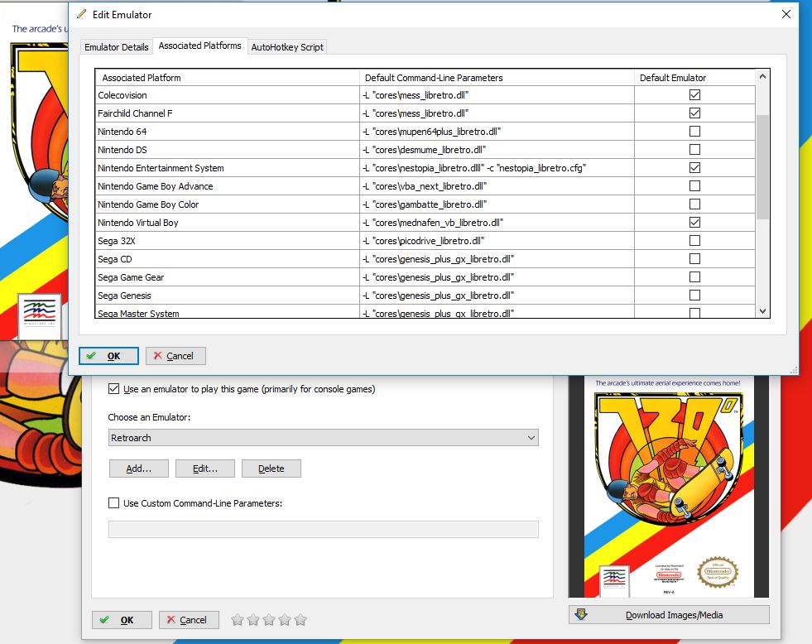Switch to the Emulator Details tab

[117, 47]
